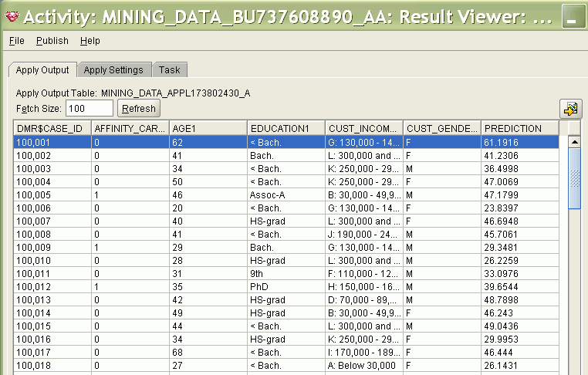Image resolution: width=588 pixels, height=375 pixels.
Task: Click the EDUCATION1 column header
Action: (286, 128)
